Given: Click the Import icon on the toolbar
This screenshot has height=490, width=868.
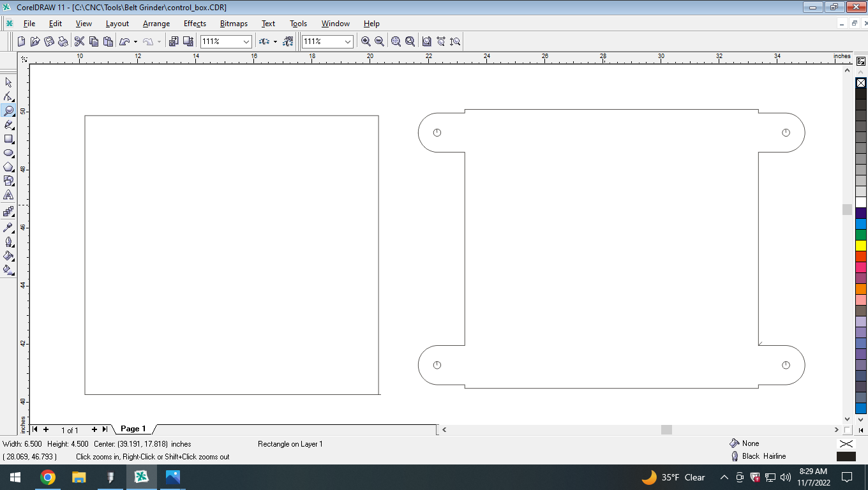Looking at the screenshot, I should coord(174,41).
